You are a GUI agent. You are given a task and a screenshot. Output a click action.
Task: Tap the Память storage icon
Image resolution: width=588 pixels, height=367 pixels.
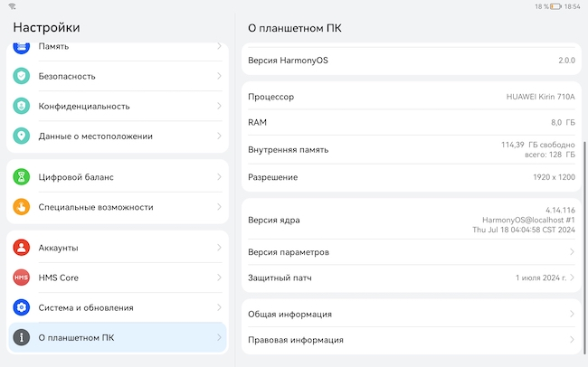click(x=22, y=48)
